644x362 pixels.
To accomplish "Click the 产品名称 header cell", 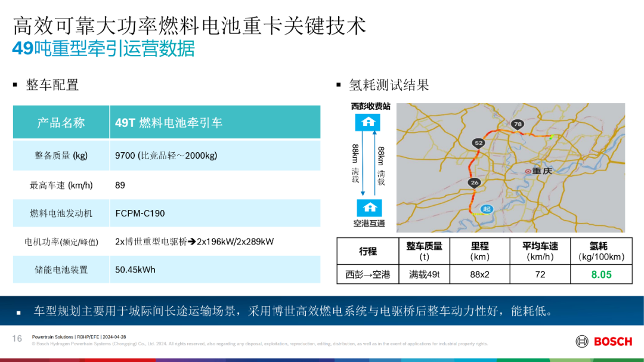I will point(61,122).
